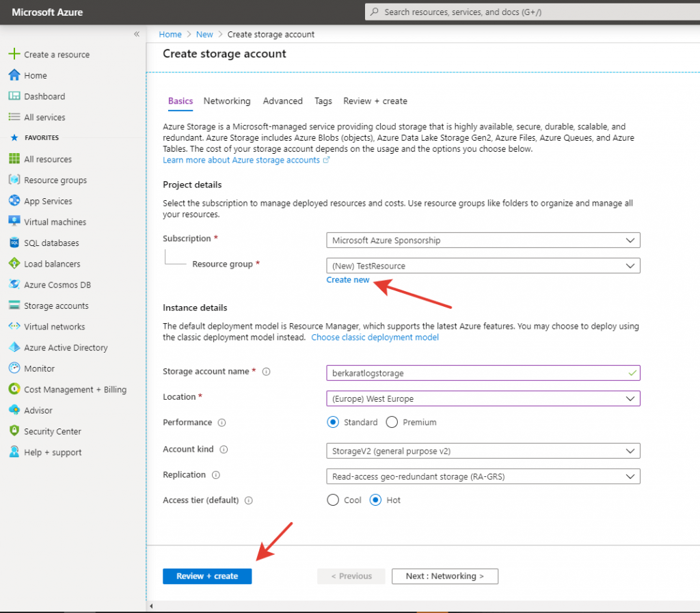
Task: Click the All services list icon
Action: click(x=14, y=117)
